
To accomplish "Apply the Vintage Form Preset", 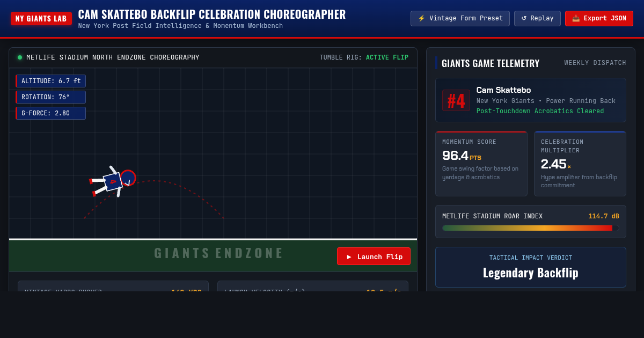I will tap(460, 18).
